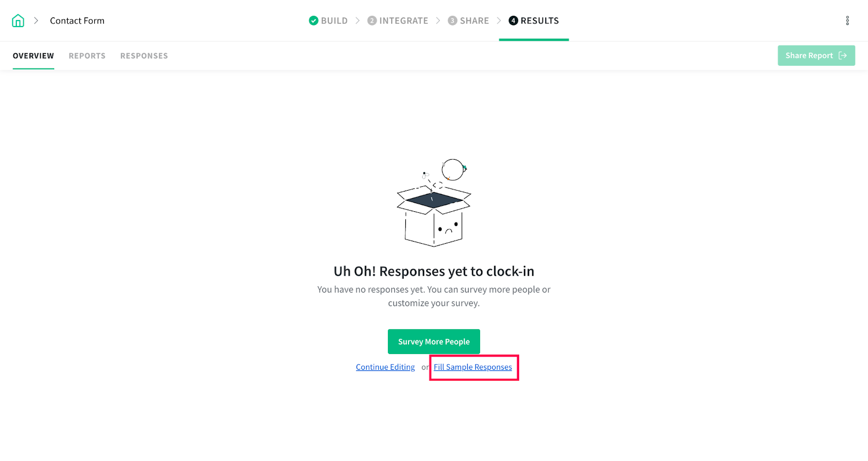Image resolution: width=868 pixels, height=461 pixels.
Task: Click the Survey More People button
Action: tap(434, 342)
